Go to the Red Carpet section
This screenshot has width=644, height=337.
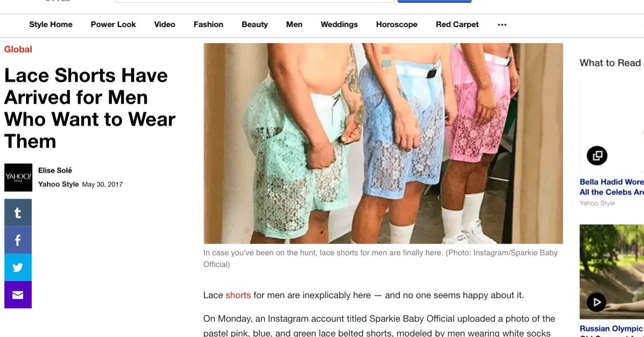coord(458,25)
